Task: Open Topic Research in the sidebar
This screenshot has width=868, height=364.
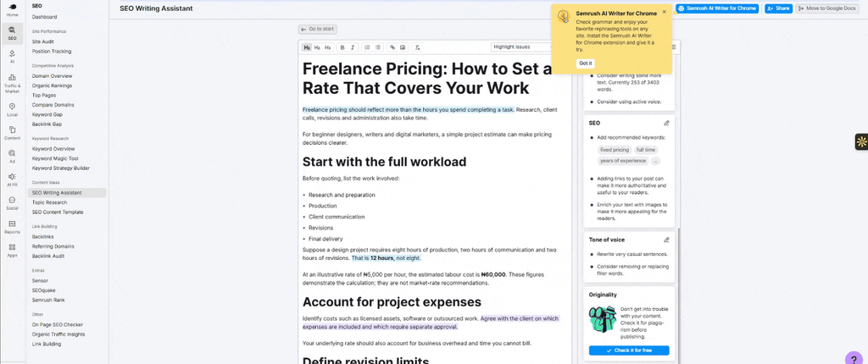Action: pos(49,202)
